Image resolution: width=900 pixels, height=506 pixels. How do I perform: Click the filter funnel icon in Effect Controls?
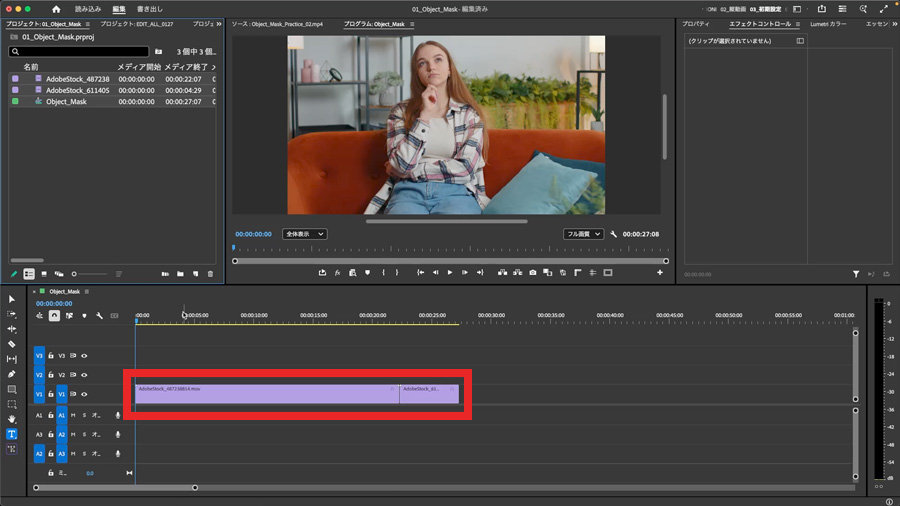point(856,274)
